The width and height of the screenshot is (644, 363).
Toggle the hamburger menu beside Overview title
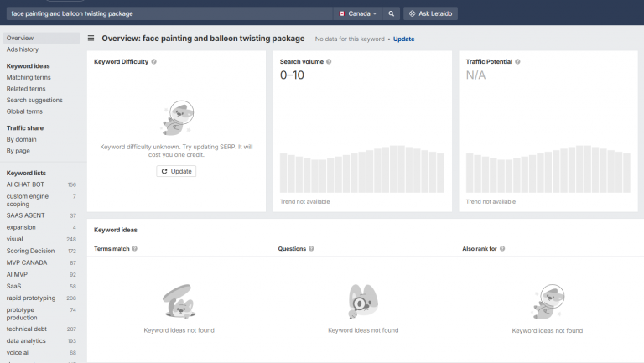coord(91,39)
